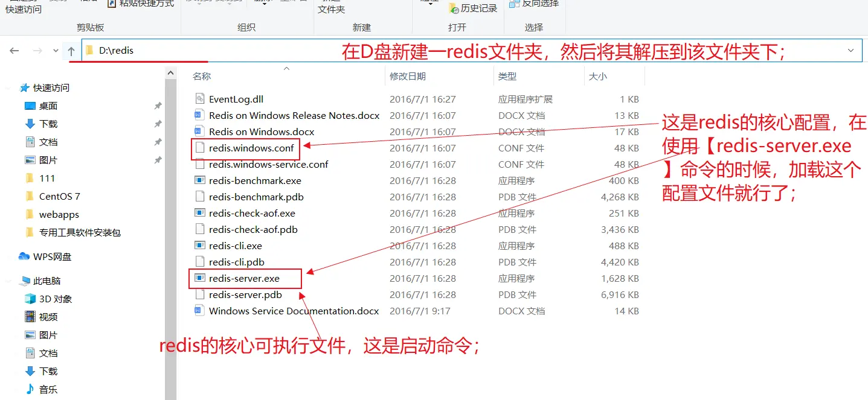Expand the WPS网盘 tree node
Screen dimensions: 868x400
pyautogui.click(x=8, y=257)
